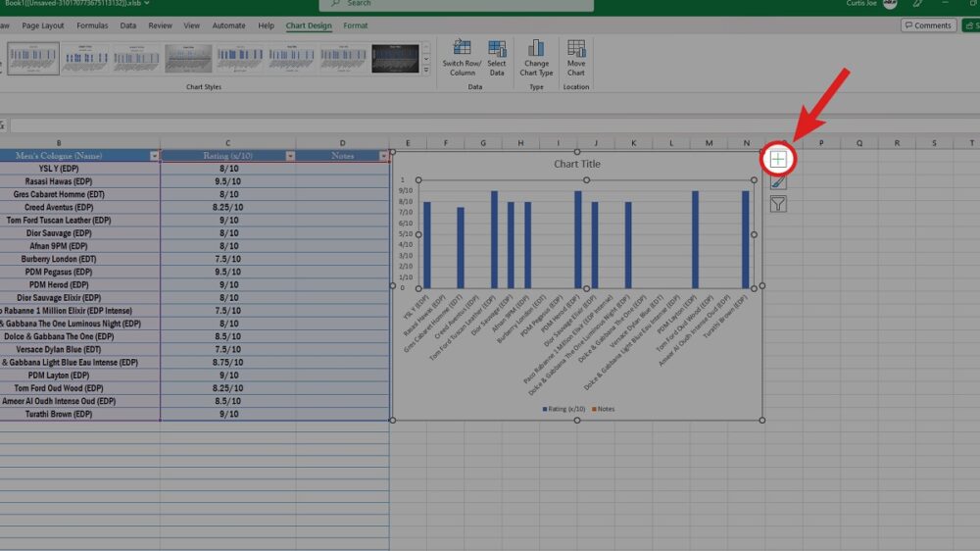This screenshot has width=980, height=551.
Task: Select the dark-background chart style thumbnail
Action: 395,58
